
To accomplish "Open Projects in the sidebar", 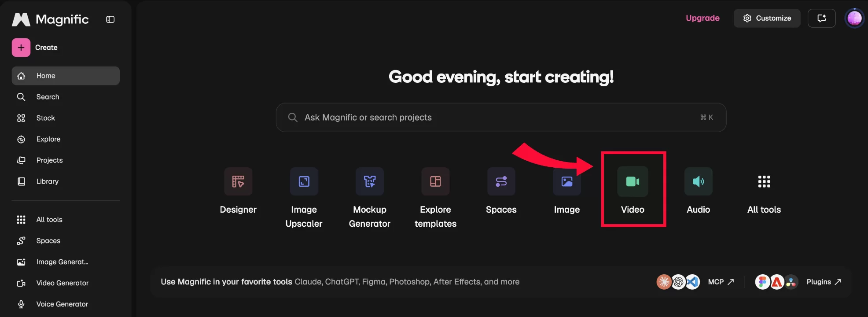I will tap(66, 160).
